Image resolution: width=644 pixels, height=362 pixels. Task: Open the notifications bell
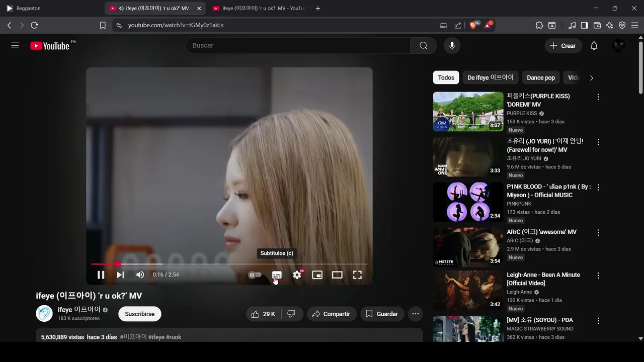pyautogui.click(x=594, y=46)
